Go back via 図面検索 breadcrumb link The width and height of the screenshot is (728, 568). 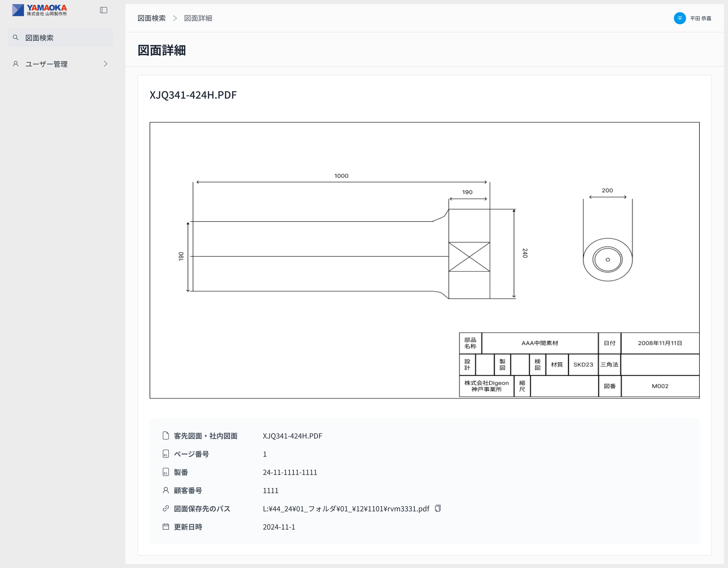pyautogui.click(x=152, y=18)
